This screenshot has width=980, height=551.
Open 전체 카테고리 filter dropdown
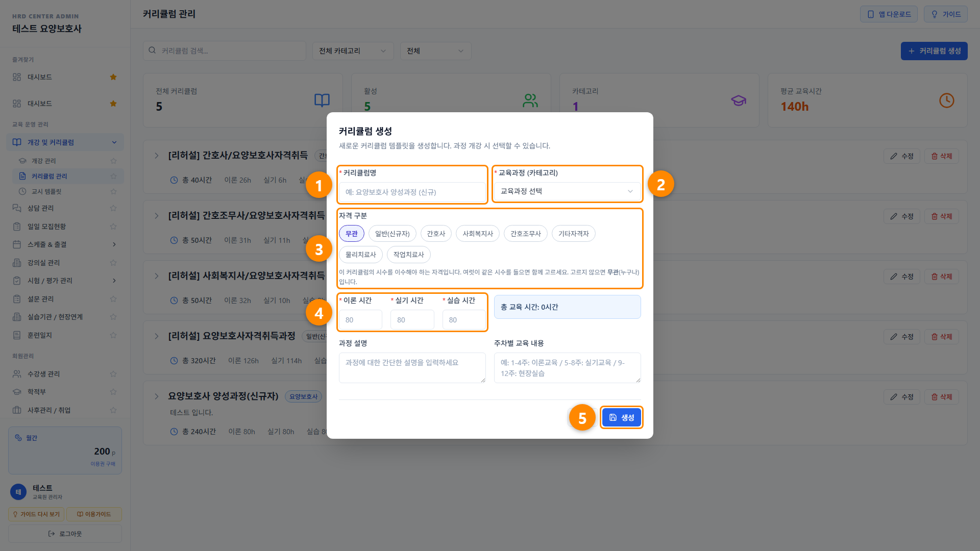[x=353, y=51]
